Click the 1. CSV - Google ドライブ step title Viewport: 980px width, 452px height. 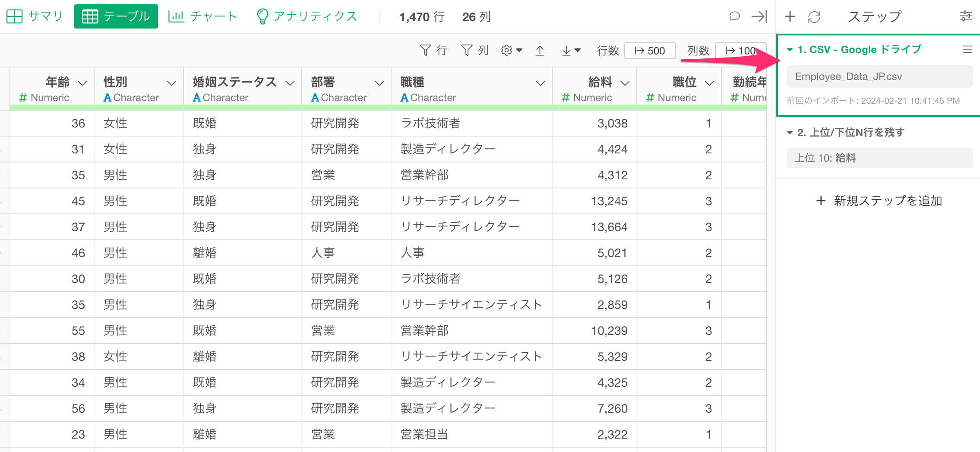point(859,50)
